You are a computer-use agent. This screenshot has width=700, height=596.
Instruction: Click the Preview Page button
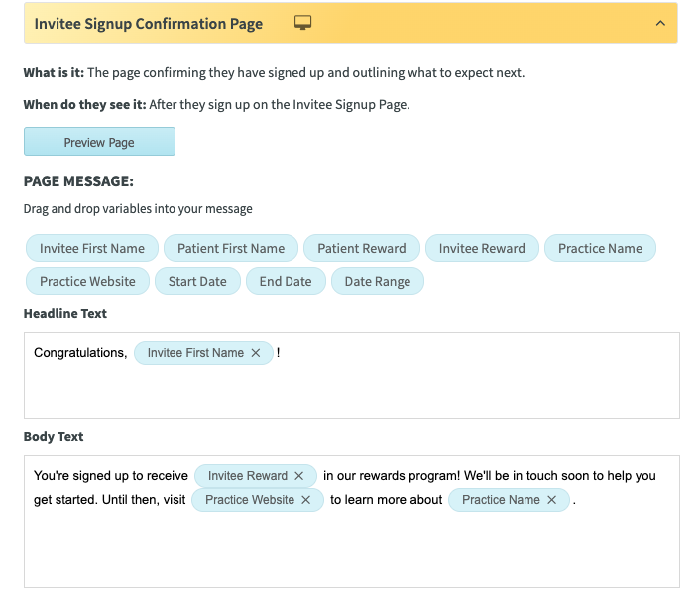click(x=99, y=142)
